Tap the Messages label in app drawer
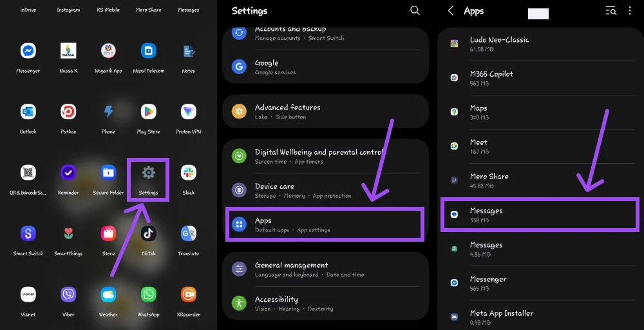Viewport: 644px width, 330px height. click(x=189, y=10)
